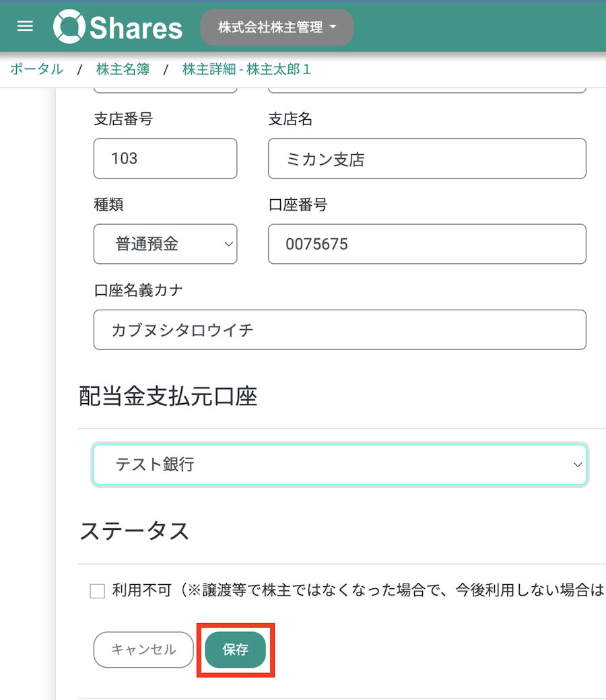Screen dimensions: 606x700
Task: Click the Shares wordmark in header
Action: click(x=136, y=28)
